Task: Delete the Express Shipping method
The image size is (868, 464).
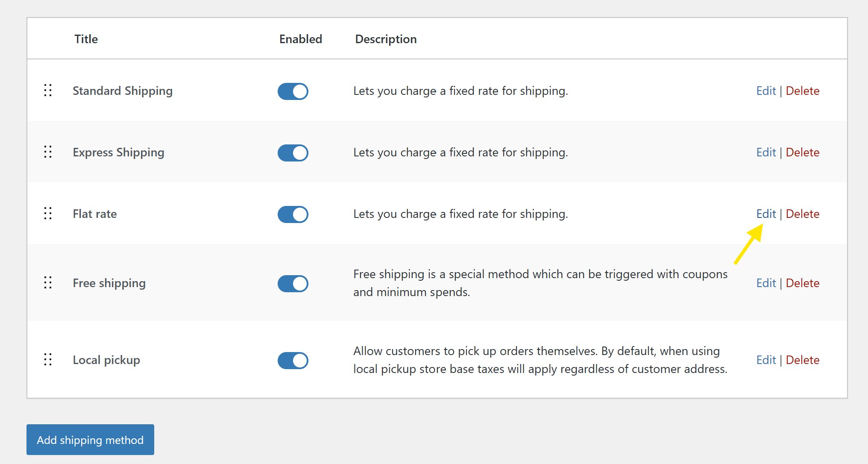Action: pyautogui.click(x=803, y=153)
